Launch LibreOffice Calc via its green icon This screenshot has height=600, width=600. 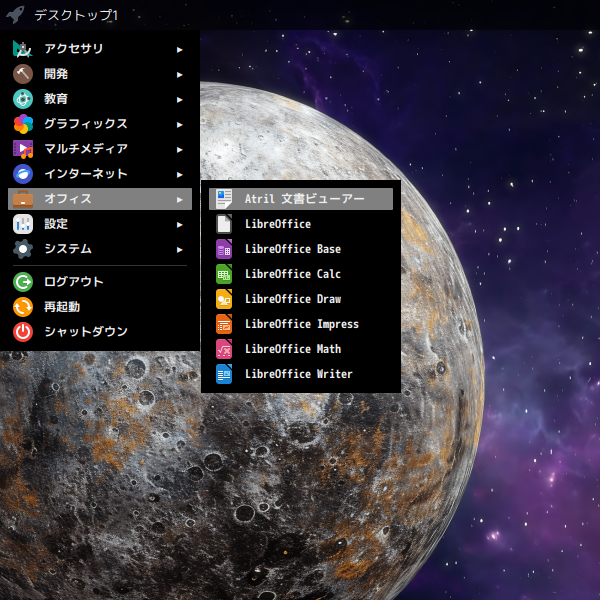click(224, 274)
